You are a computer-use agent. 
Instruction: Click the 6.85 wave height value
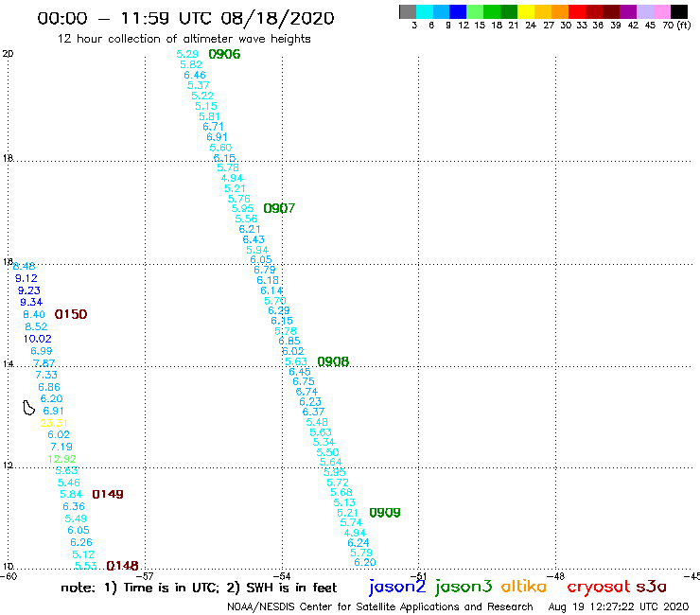[x=289, y=341]
